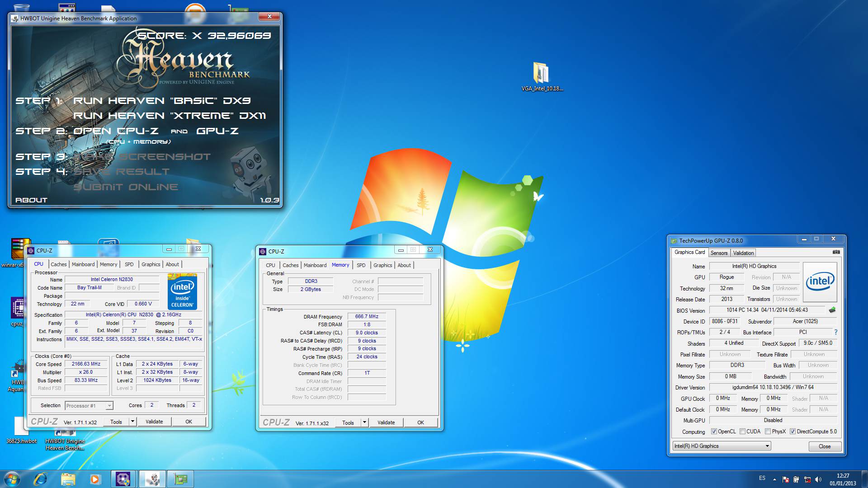This screenshot has width=868, height=488.
Task: Click the volume speaker tray icon
Action: [818, 479]
